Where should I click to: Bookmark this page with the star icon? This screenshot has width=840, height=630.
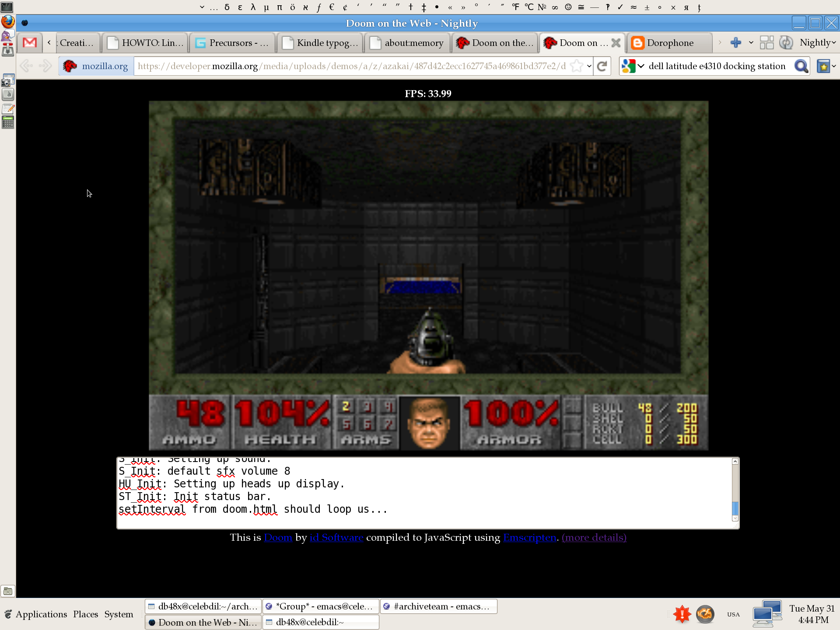coord(577,66)
